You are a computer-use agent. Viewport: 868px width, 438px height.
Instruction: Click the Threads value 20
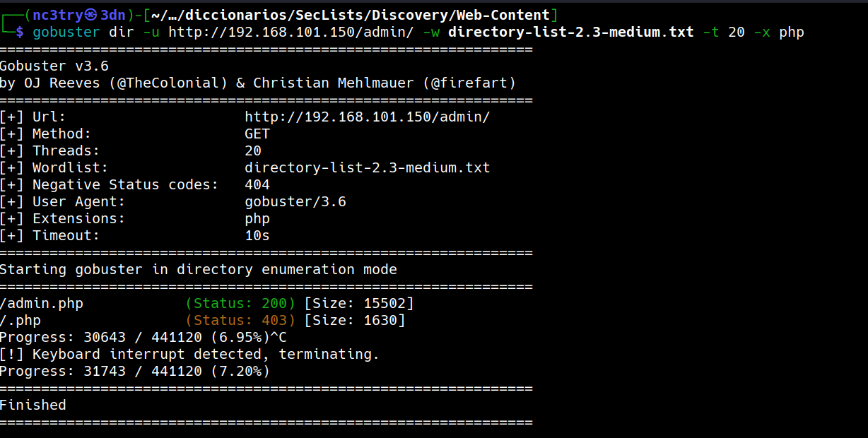(x=253, y=150)
